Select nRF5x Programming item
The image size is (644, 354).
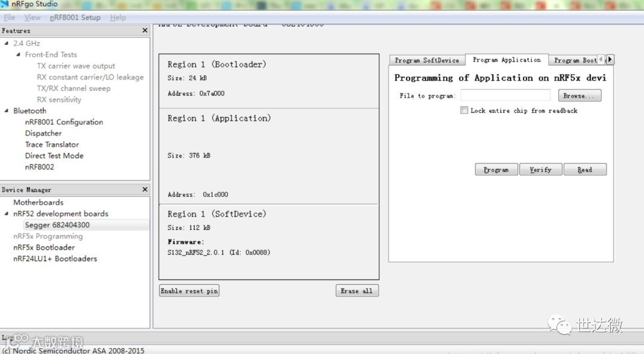48,236
